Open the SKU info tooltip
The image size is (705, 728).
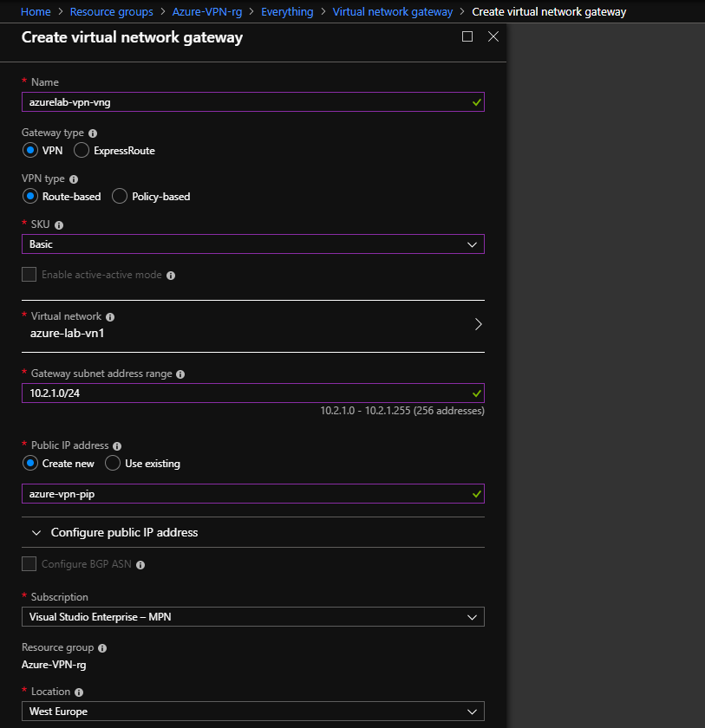point(58,224)
